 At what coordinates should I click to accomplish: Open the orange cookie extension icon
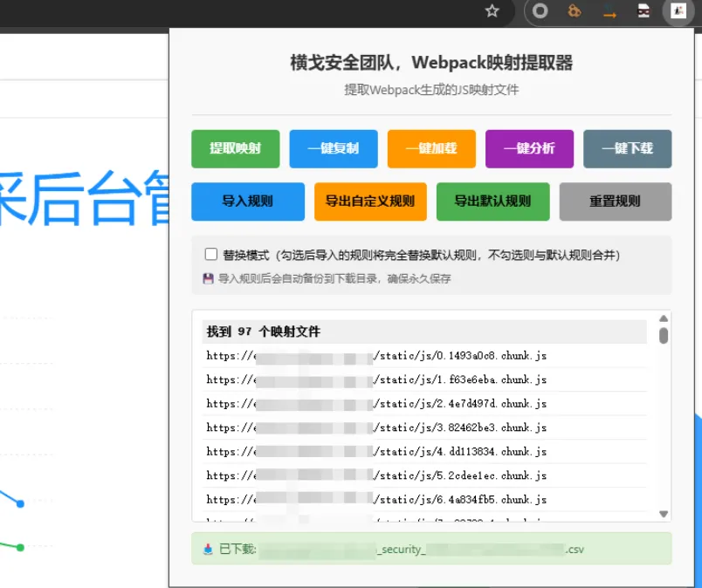pos(575,10)
